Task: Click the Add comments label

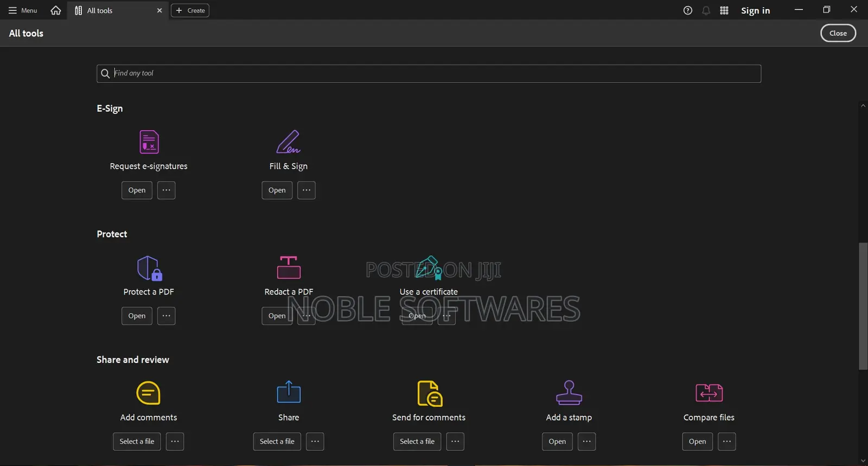Action: click(x=149, y=417)
